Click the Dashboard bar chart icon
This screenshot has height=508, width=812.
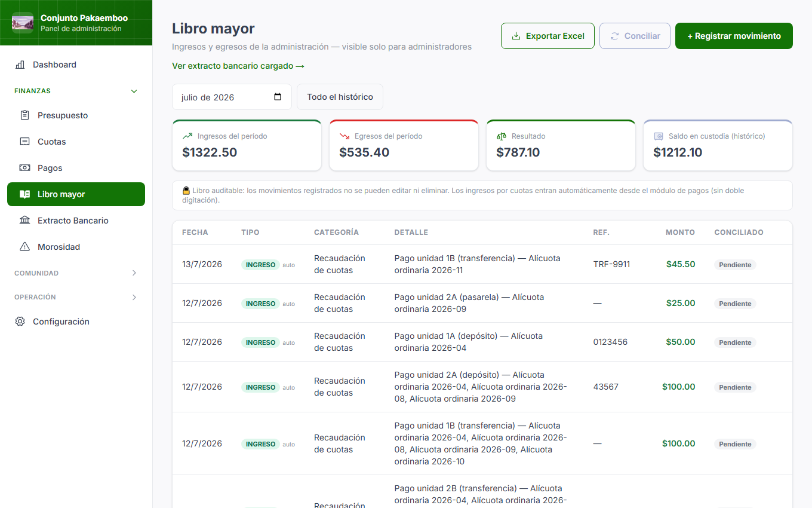20,65
